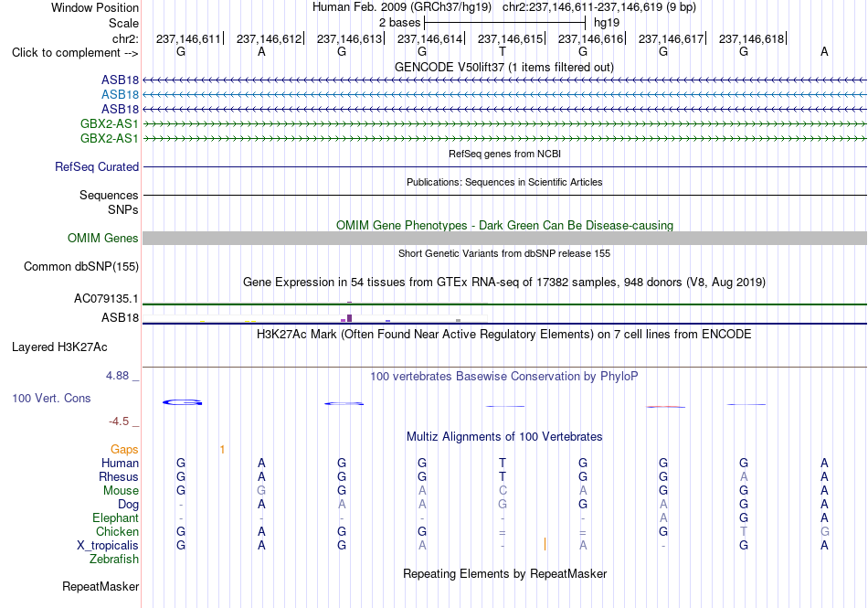
Task: Click 'Publications: Sequences in Scientific Articles' title
Action: pyautogui.click(x=504, y=182)
